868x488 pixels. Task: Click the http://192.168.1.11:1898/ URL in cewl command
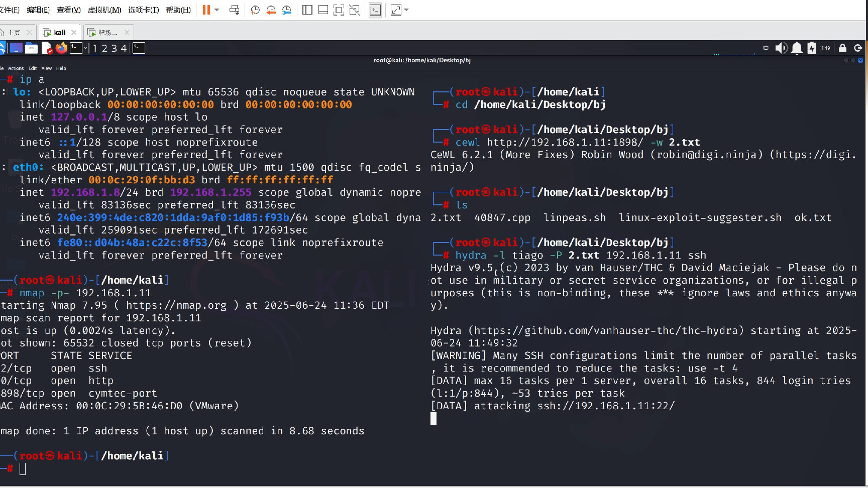[565, 142]
